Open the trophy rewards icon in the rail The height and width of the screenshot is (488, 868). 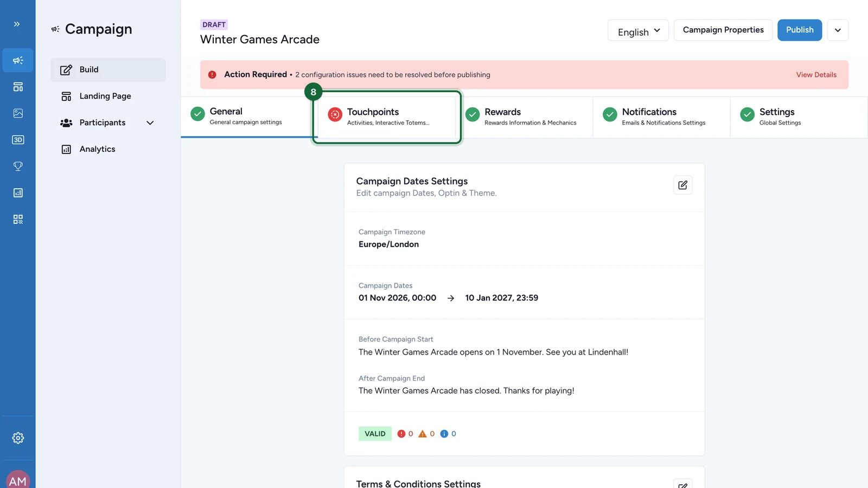(x=18, y=166)
